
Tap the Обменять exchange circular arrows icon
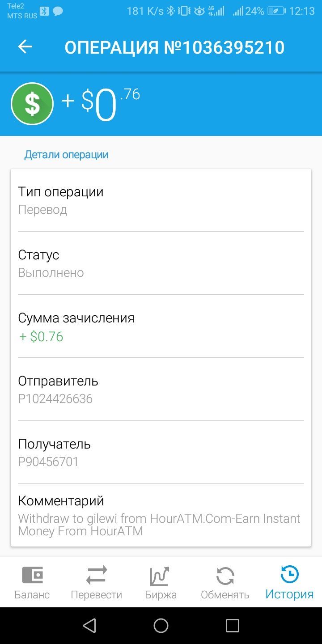225,576
